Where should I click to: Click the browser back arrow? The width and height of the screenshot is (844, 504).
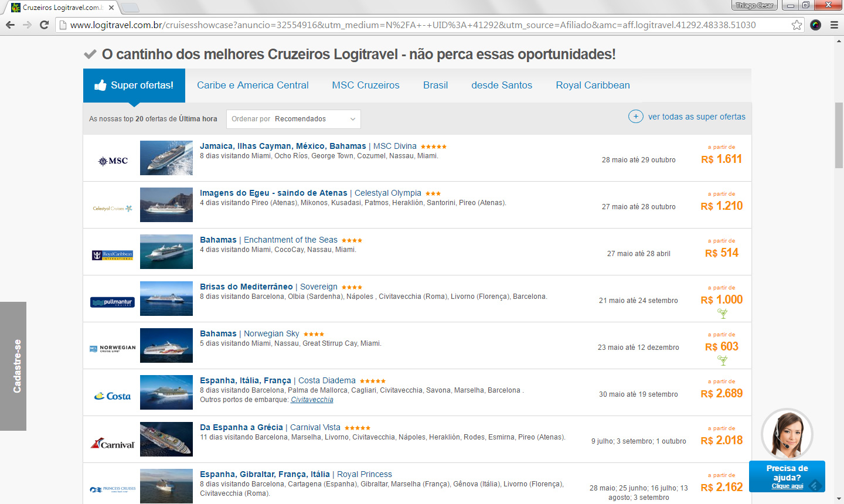pyautogui.click(x=10, y=25)
